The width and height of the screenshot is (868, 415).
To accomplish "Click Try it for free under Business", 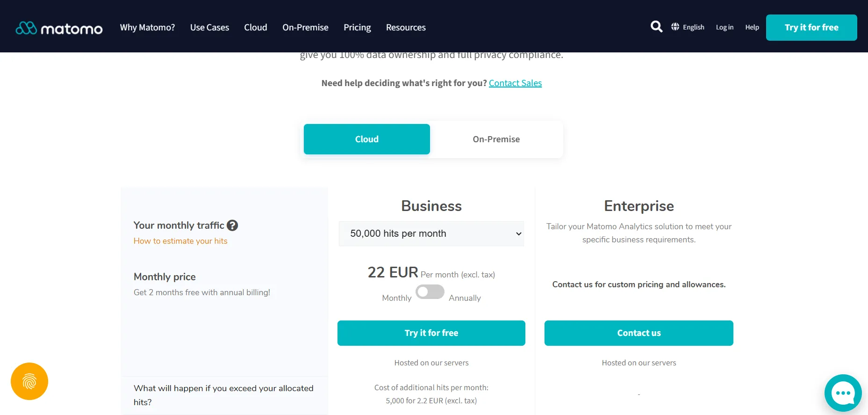I will pyautogui.click(x=431, y=333).
